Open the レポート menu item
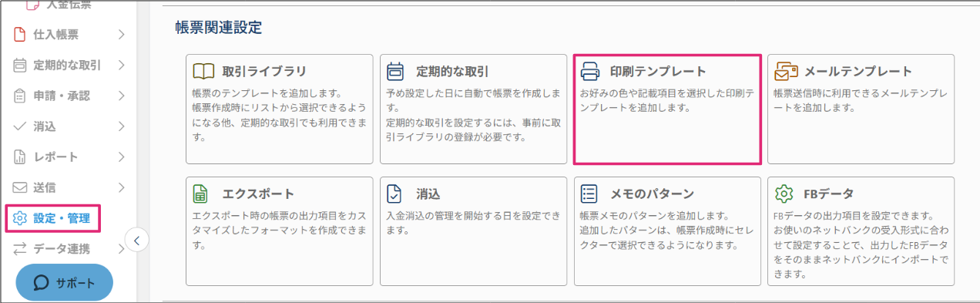 (55, 157)
